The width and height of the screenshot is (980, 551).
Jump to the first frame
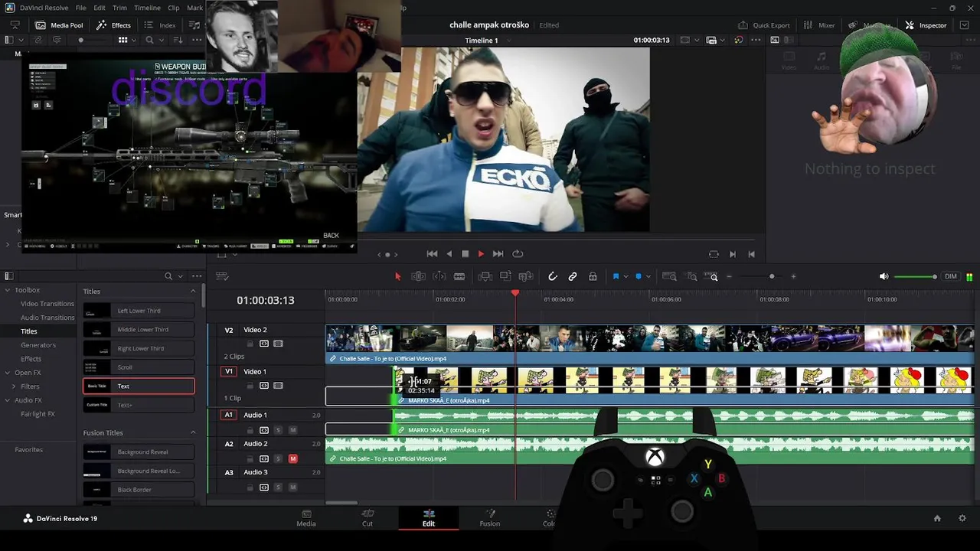click(432, 254)
